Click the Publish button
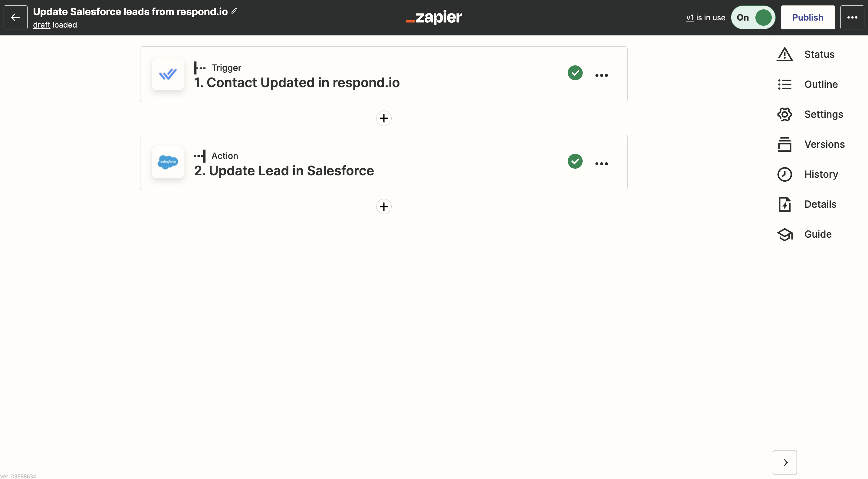 click(807, 17)
